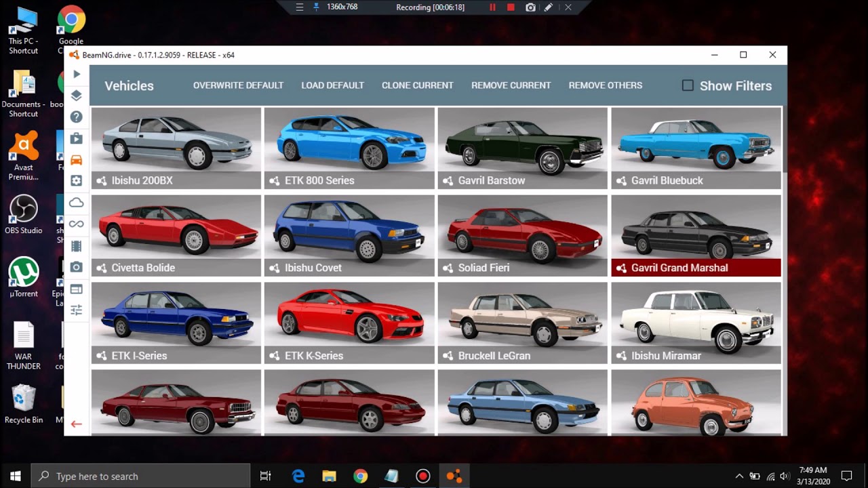
Task: Click the BeamNG.drive taskbar icon
Action: pos(454,476)
